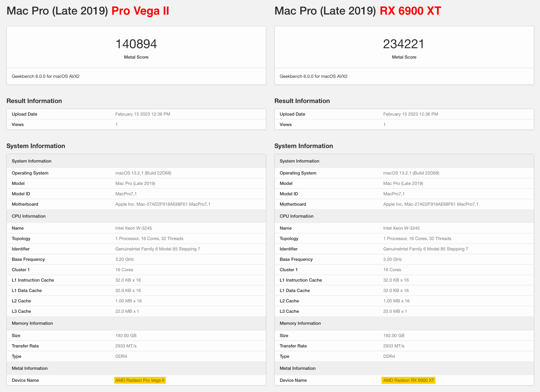
Task: Click the red 'Pro Vega II' heading text
Action: click(x=140, y=11)
